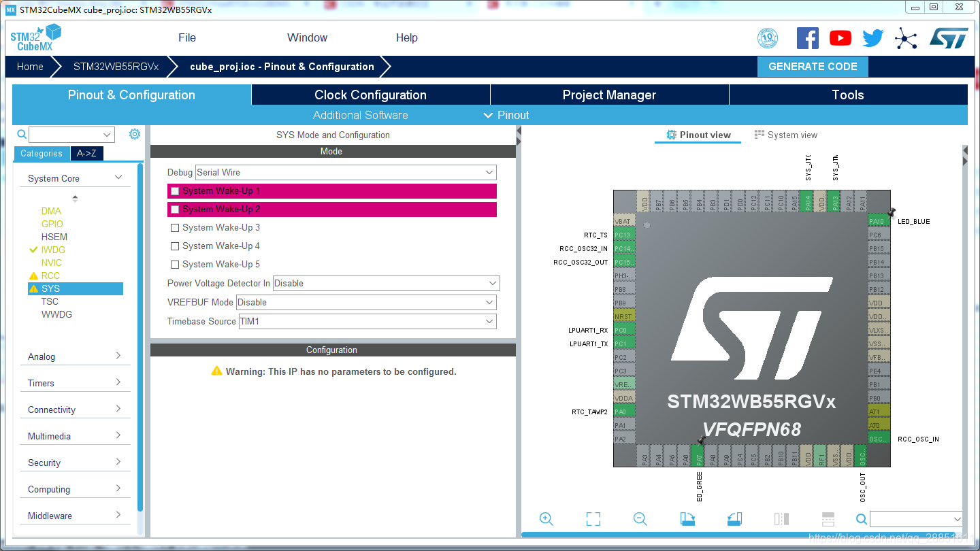This screenshot has width=980, height=551.
Task: Click the GENERATE CODE button
Action: (x=813, y=67)
